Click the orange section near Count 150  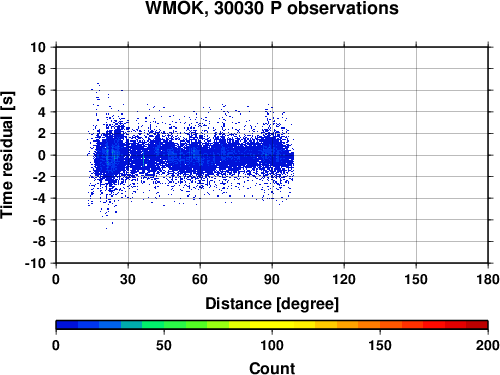click(x=380, y=325)
